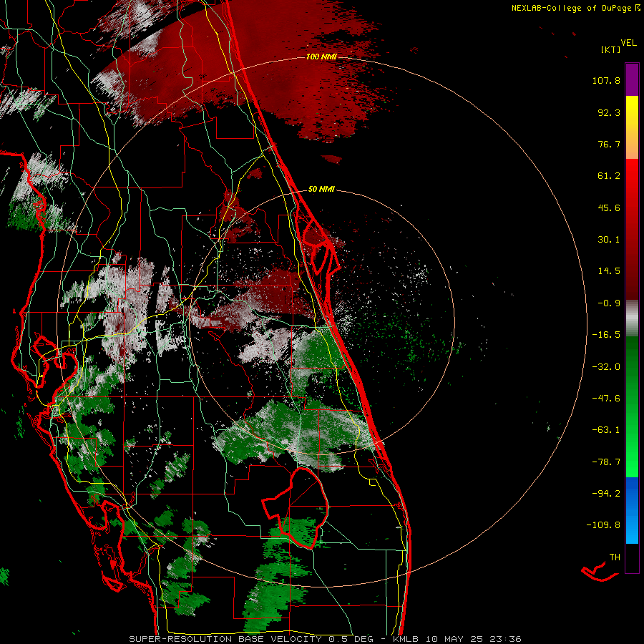Viewport: 644px width, 644px height.
Task: Select the -78.7 velocity scale label
Action: 606,462
